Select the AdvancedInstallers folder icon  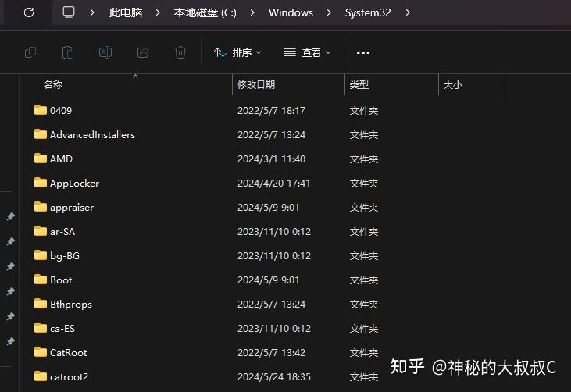41,134
